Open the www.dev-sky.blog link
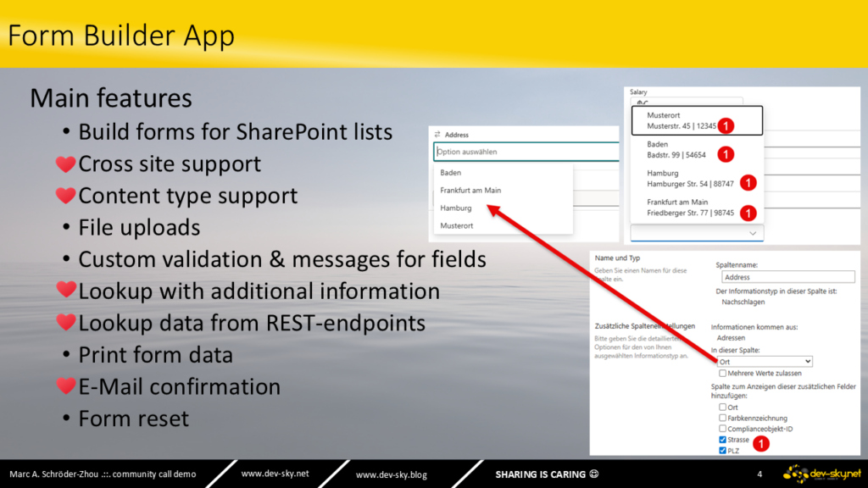 pos(392,474)
